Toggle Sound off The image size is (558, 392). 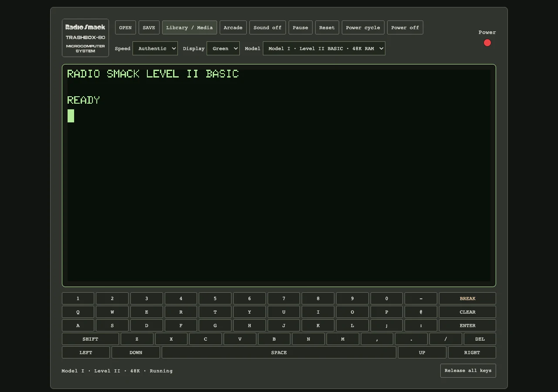pyautogui.click(x=268, y=27)
